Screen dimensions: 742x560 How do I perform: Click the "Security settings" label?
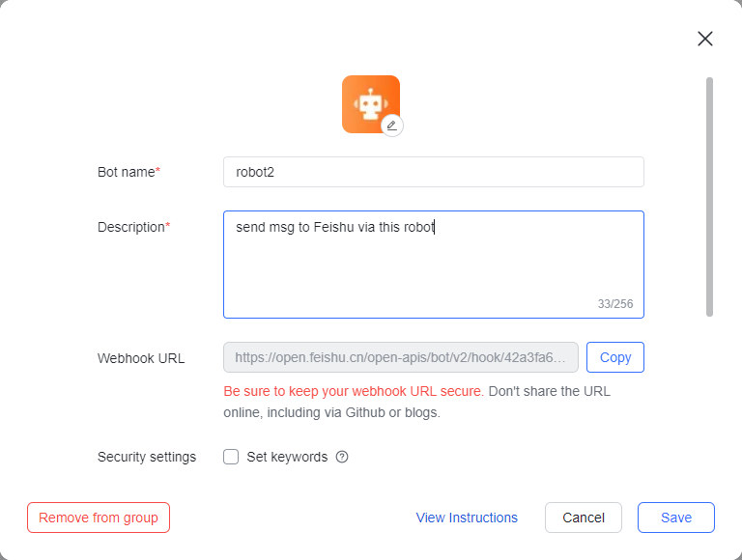147,457
